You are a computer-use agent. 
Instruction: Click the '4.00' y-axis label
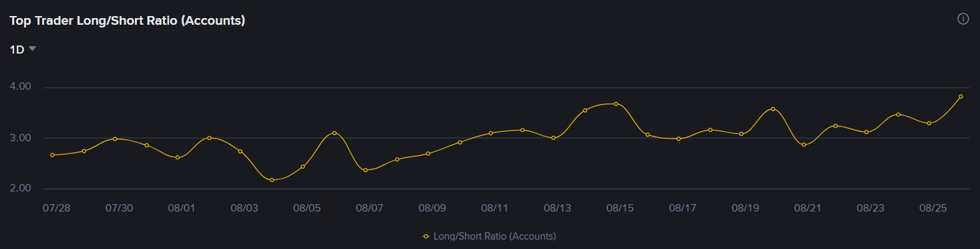[x=21, y=87]
